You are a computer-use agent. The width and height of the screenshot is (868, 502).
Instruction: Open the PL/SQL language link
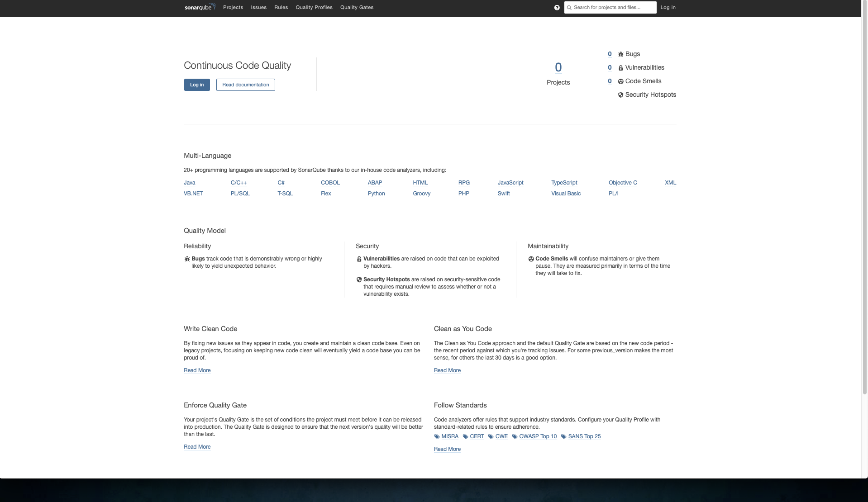point(240,194)
